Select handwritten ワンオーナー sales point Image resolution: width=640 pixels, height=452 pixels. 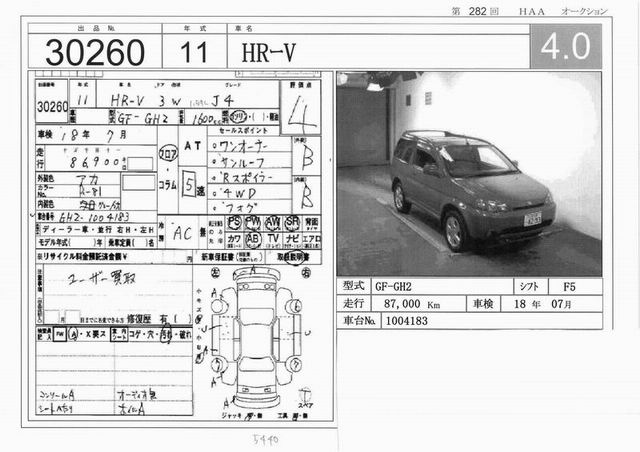click(244, 146)
